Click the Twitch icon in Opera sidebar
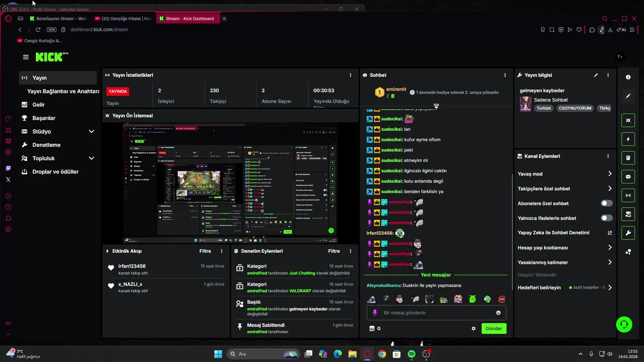644x362 pixels. (8, 168)
